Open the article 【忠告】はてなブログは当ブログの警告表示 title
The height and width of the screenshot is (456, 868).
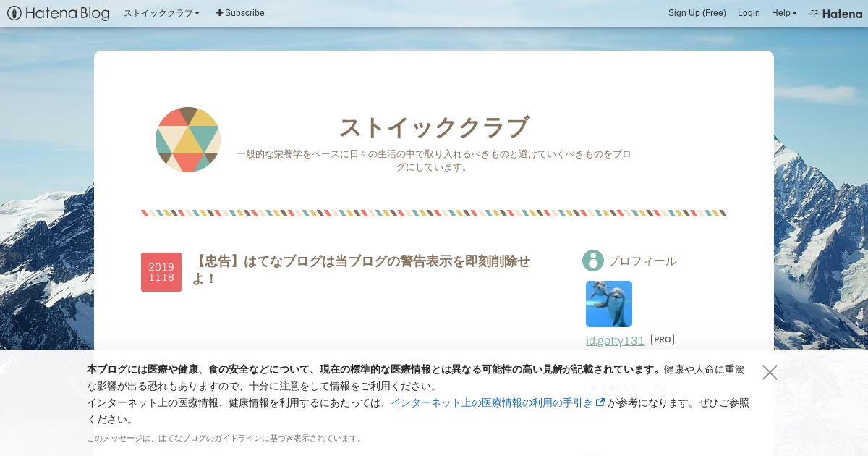361,269
